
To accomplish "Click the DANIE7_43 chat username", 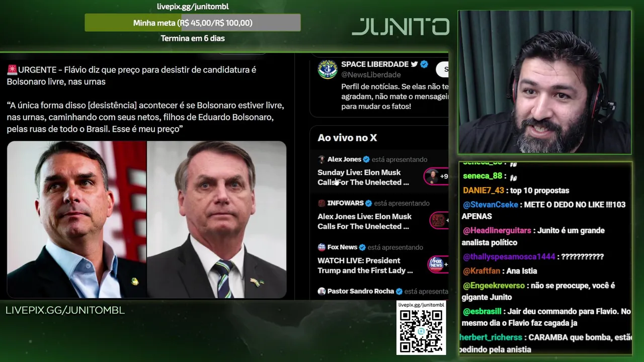I will 484,191.
